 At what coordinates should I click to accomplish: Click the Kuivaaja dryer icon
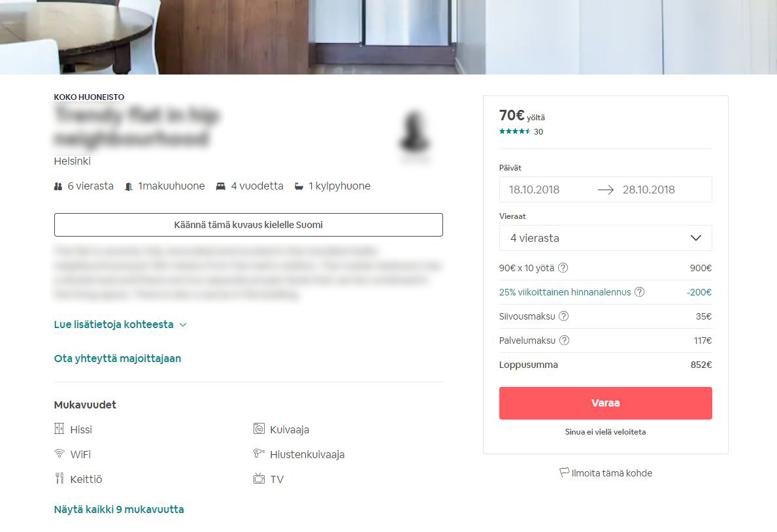click(x=259, y=429)
